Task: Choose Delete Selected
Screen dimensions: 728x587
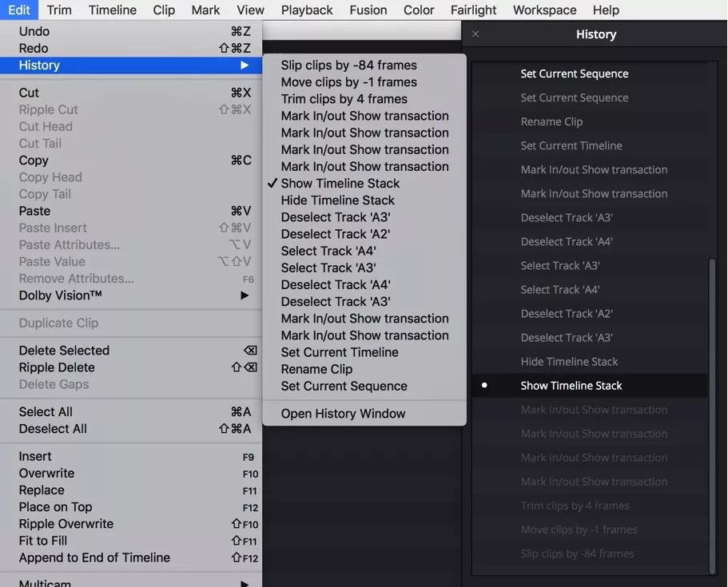Action: (131, 351)
